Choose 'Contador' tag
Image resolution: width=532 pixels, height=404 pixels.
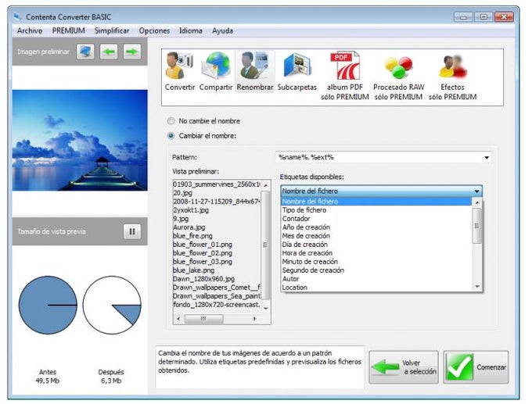[376, 219]
